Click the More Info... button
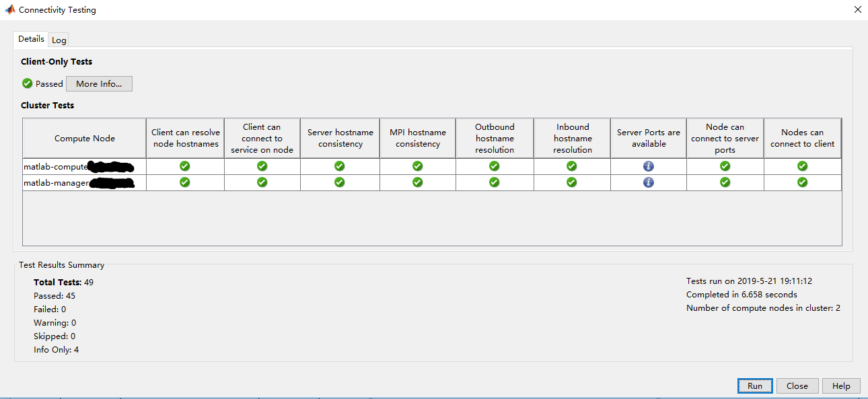Screen dimensions: 868x399 [99, 84]
